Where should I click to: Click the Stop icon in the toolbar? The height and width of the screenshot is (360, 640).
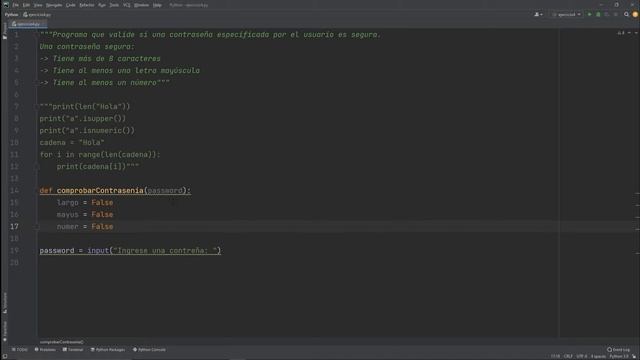(x=616, y=15)
